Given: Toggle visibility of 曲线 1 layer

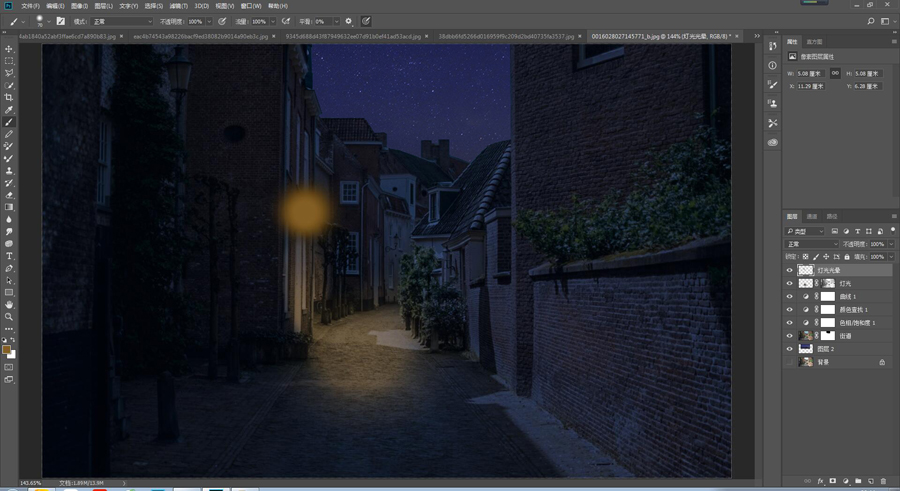Looking at the screenshot, I should pos(789,297).
